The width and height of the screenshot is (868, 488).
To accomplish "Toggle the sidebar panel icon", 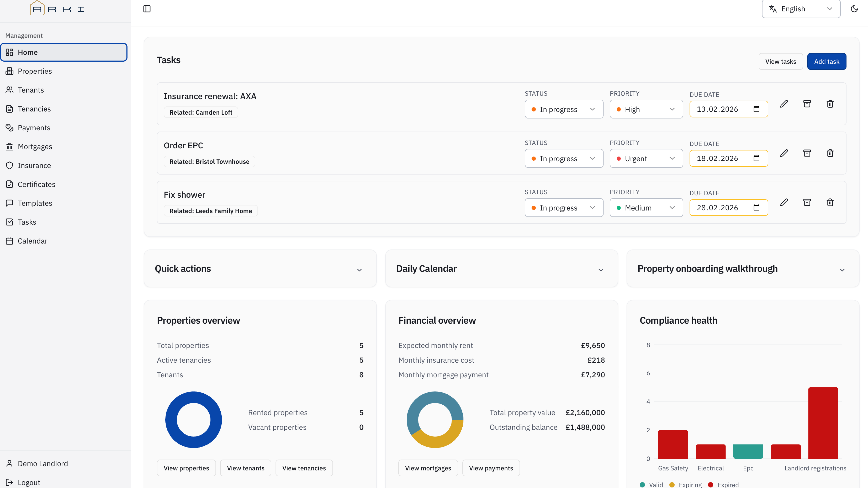I will [x=147, y=9].
